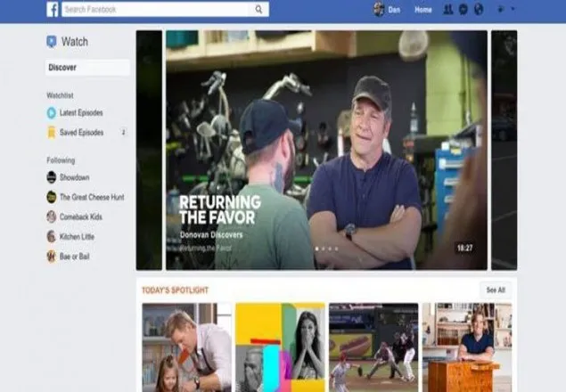Click the 18:27 video duration badge

pyautogui.click(x=465, y=248)
